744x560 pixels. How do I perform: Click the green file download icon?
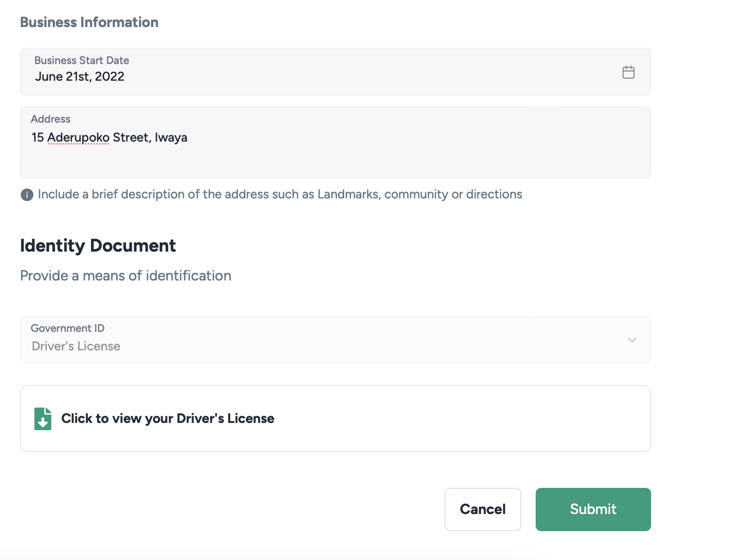[x=43, y=418]
